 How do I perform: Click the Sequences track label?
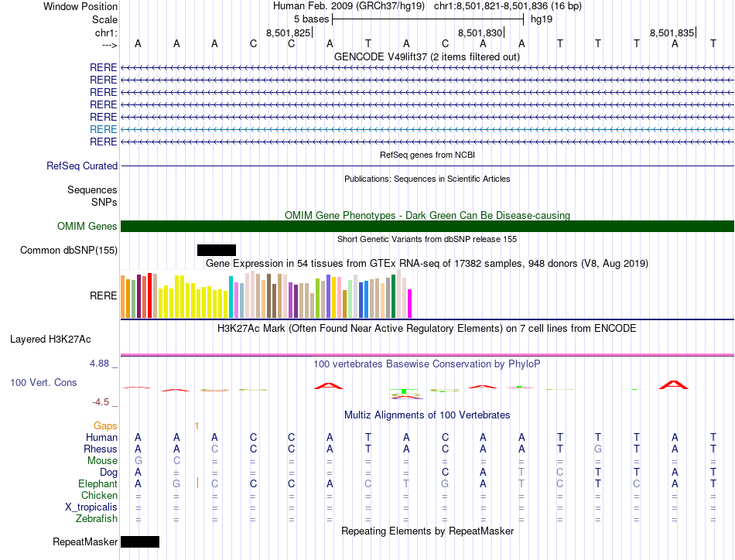[x=92, y=190]
